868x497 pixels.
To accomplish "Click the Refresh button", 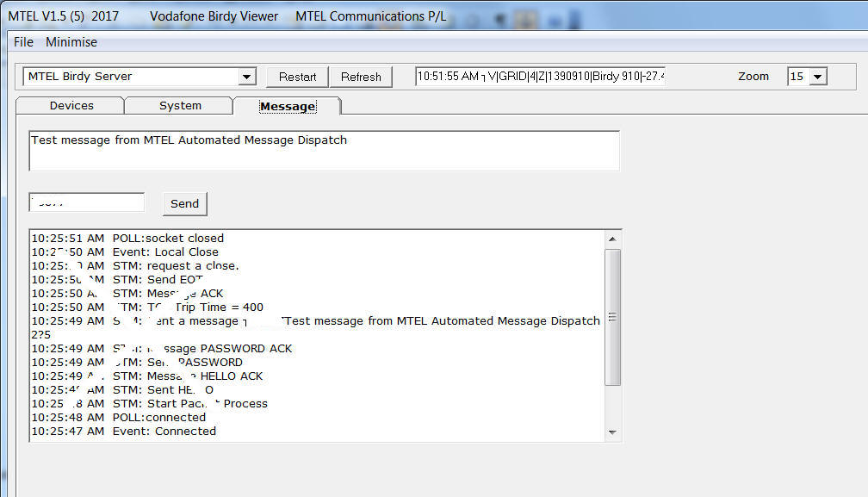I will [361, 77].
